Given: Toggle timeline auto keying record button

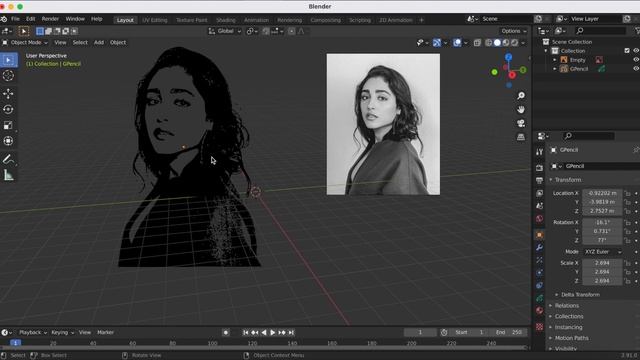Looking at the screenshot, I should (x=226, y=333).
